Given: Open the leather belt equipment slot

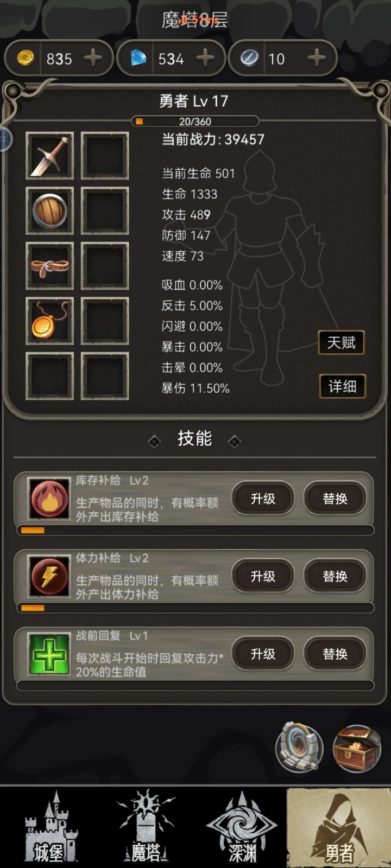Looking at the screenshot, I should click(x=50, y=266).
